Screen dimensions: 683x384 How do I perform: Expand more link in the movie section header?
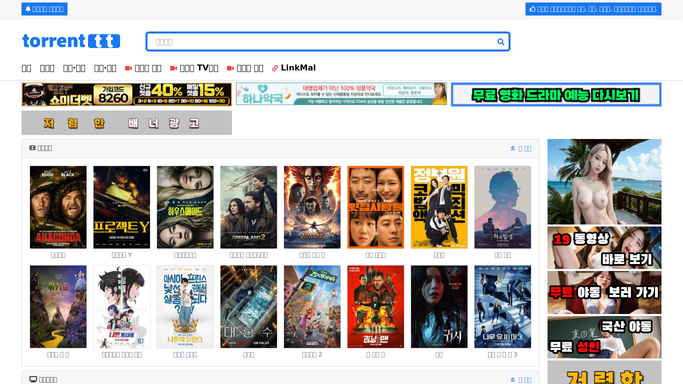[x=521, y=148]
